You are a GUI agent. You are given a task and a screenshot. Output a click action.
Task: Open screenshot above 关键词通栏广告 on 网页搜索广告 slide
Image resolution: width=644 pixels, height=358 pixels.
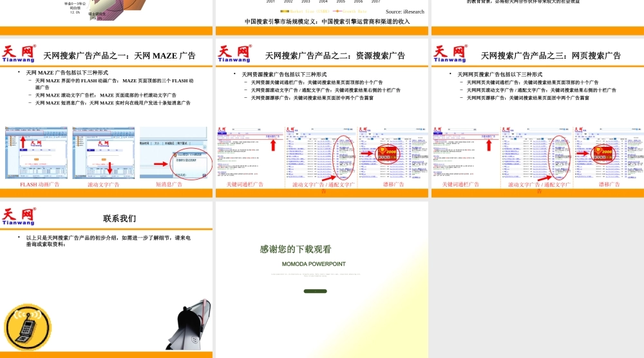tap(466, 153)
